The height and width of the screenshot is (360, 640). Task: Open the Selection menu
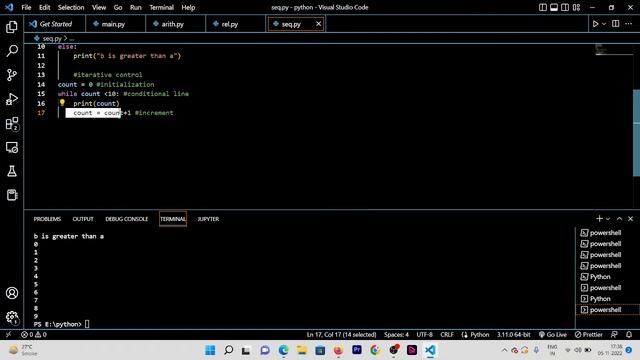coord(71,7)
